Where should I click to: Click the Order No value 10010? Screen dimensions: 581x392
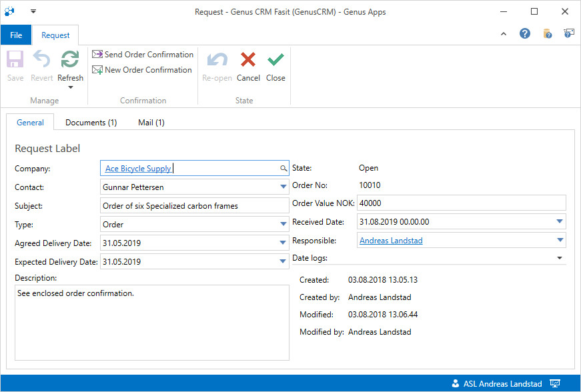coord(370,185)
